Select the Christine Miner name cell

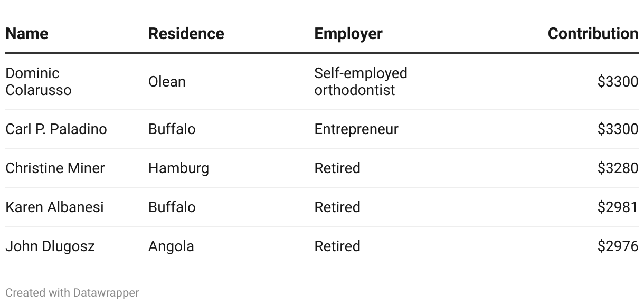click(55, 168)
